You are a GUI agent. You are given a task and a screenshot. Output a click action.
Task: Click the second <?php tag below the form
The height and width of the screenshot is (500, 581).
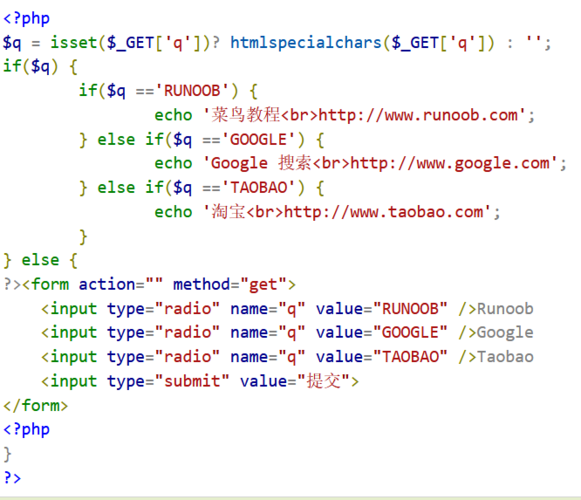[26, 430]
